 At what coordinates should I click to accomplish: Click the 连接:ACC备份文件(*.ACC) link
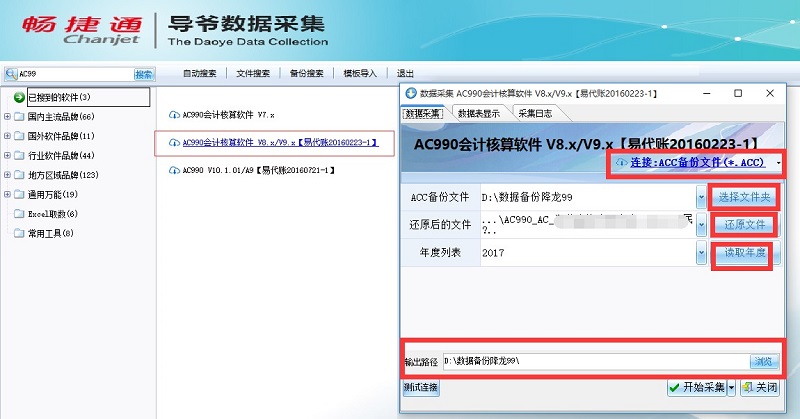pyautogui.click(x=697, y=162)
